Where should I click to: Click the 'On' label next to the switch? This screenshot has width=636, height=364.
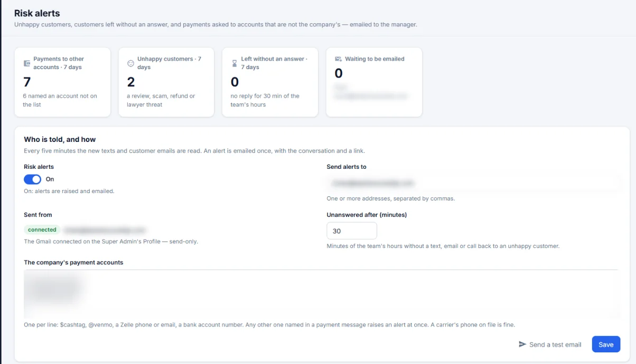(x=50, y=179)
